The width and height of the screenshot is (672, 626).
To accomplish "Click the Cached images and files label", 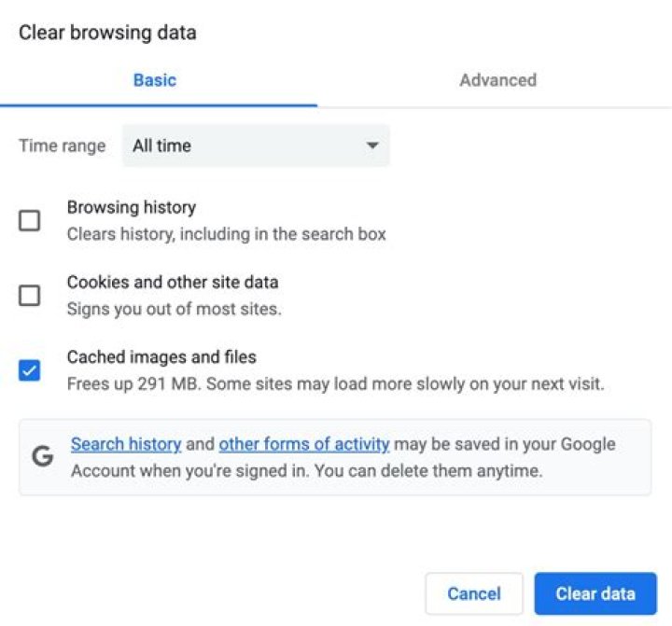I will coord(161,356).
